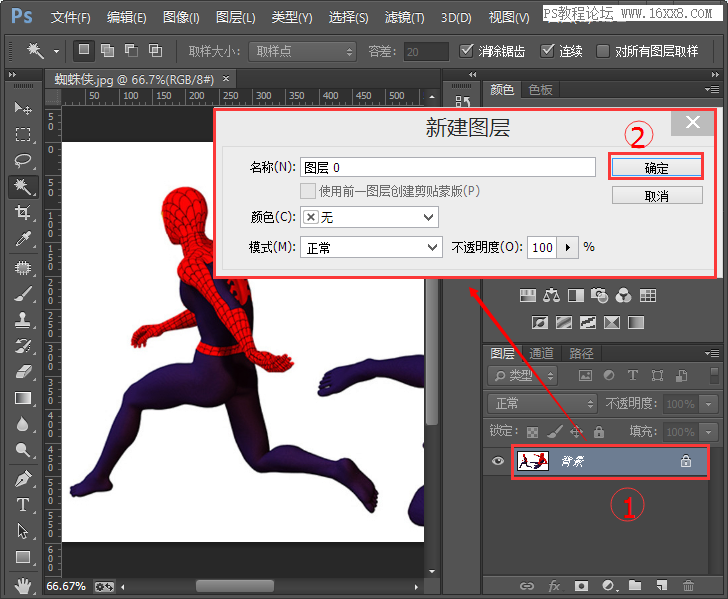Click the Link Layers icon
The height and width of the screenshot is (599, 728).
pyautogui.click(x=526, y=586)
